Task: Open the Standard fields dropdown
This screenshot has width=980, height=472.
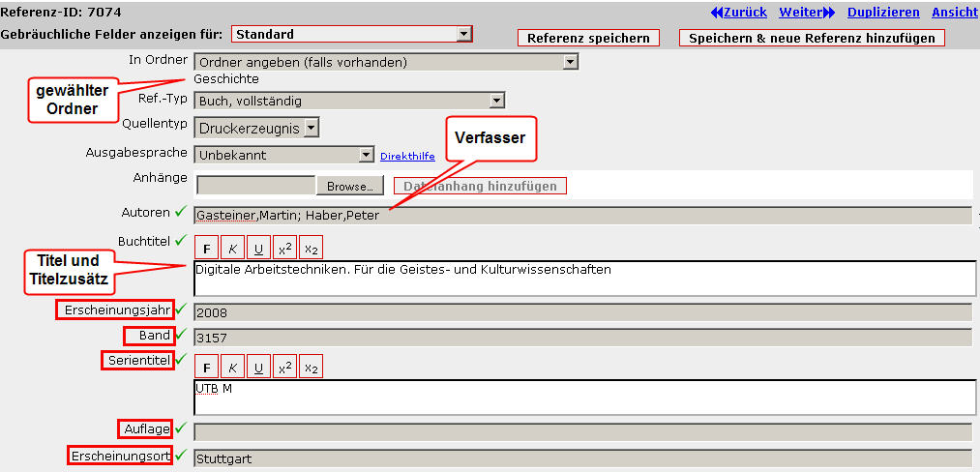Action: pyautogui.click(x=464, y=34)
